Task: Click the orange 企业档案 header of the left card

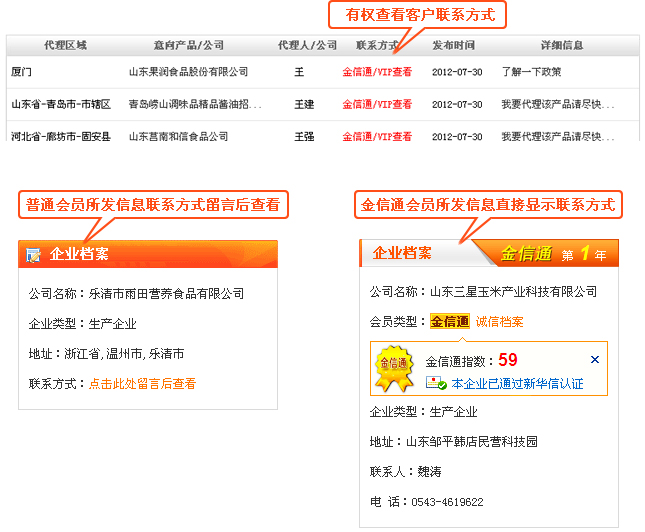Action: click(x=148, y=254)
